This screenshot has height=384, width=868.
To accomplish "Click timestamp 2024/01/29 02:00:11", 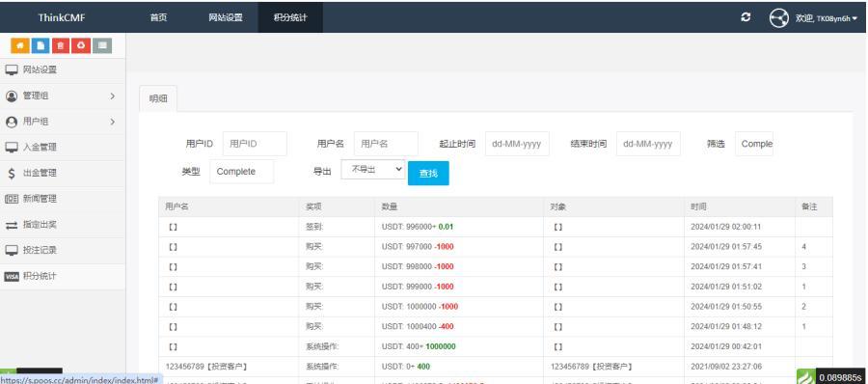I will [x=725, y=227].
